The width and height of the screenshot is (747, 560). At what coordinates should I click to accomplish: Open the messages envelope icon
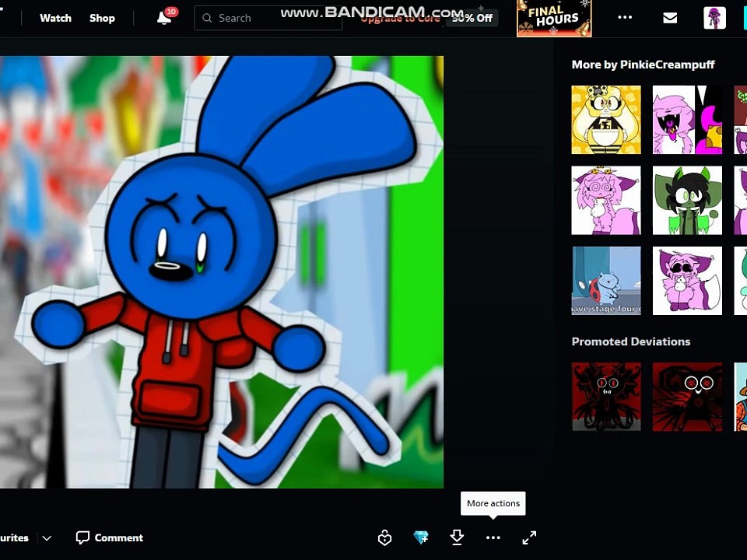[670, 18]
